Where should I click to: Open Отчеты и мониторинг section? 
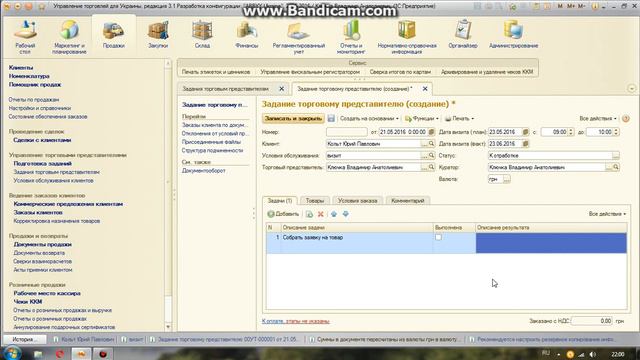click(351, 38)
